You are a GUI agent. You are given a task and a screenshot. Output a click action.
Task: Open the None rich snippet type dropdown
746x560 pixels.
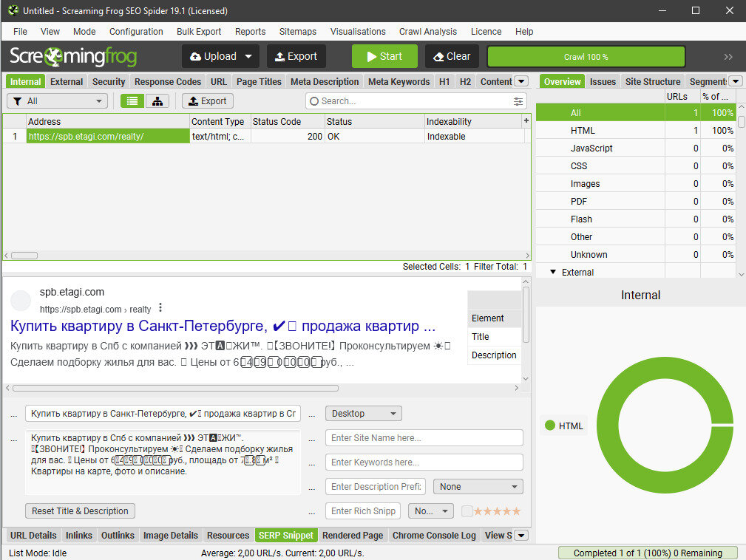pyautogui.click(x=478, y=486)
